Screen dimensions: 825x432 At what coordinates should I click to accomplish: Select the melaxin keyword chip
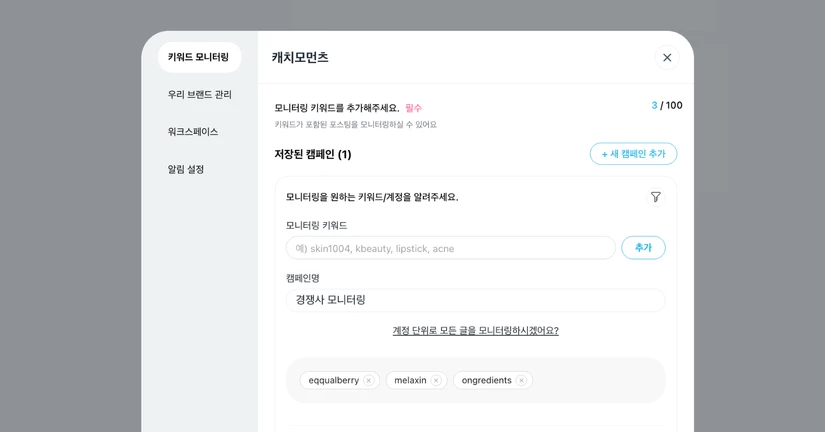coord(410,381)
